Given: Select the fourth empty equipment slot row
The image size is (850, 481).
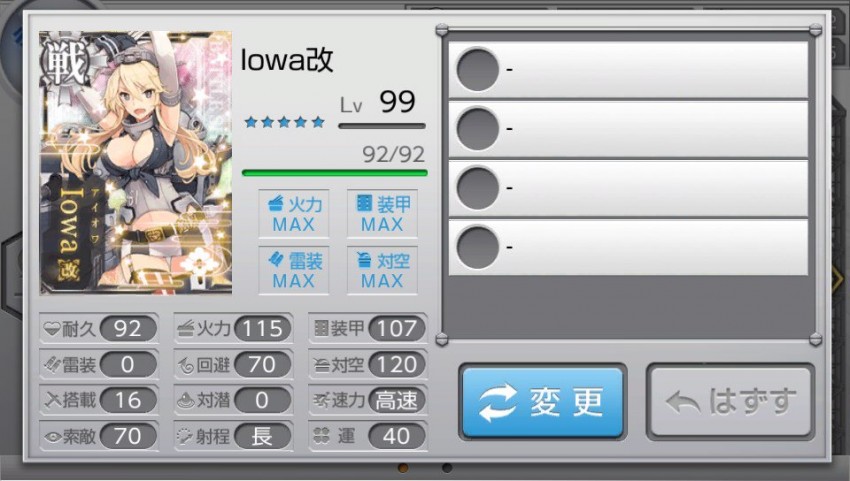Looking at the screenshot, I should click(x=628, y=247).
